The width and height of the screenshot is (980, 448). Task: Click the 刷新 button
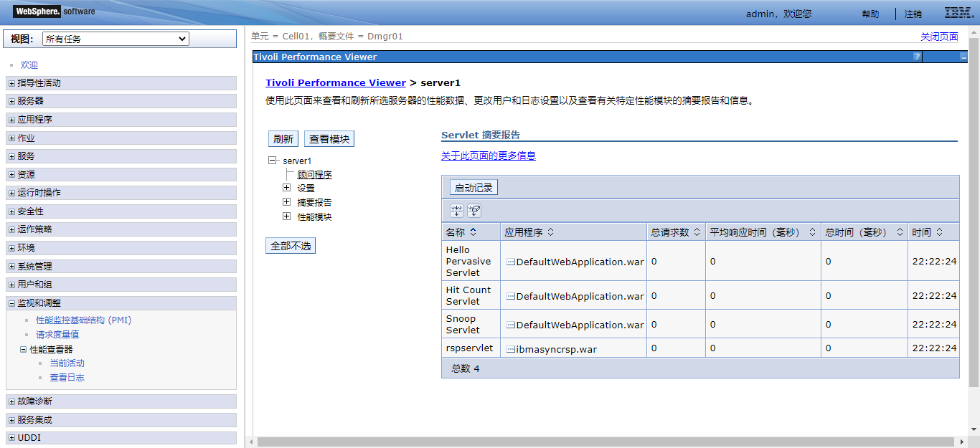tap(283, 139)
